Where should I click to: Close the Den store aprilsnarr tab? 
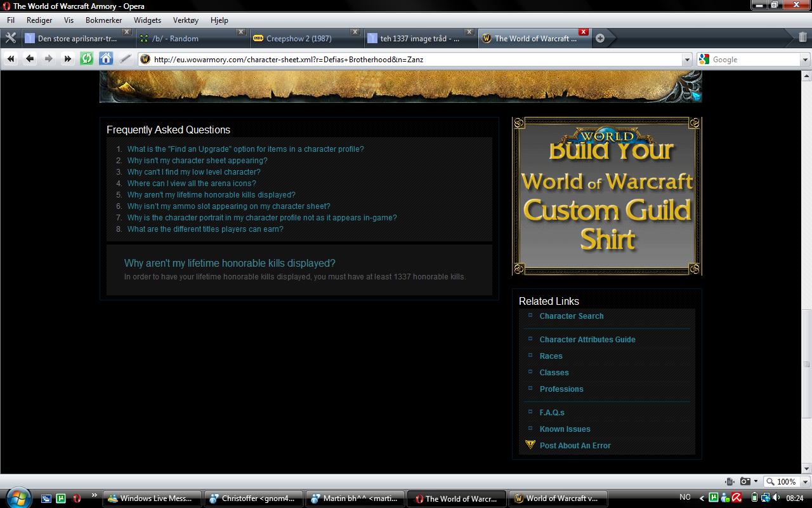click(x=127, y=32)
